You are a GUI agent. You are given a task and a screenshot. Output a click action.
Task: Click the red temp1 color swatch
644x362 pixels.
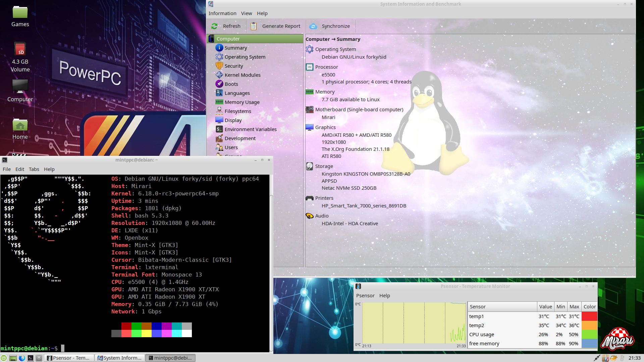[589, 316]
